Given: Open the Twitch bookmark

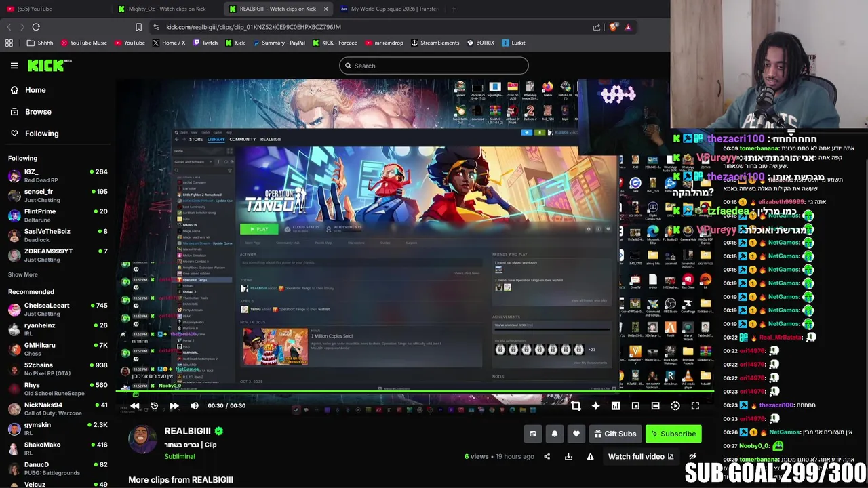Looking at the screenshot, I should click(205, 43).
